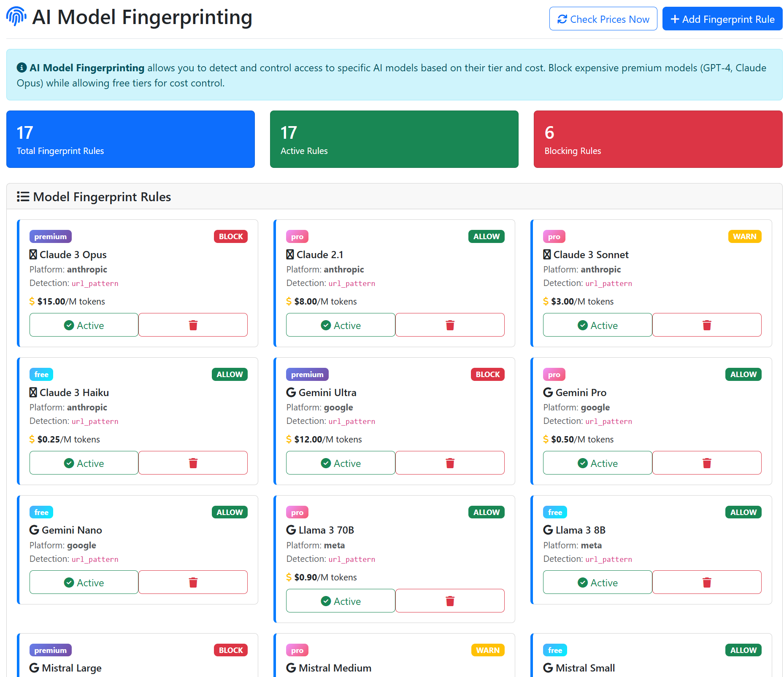
Task: Click the fingerprint logo icon
Action: (16, 17)
